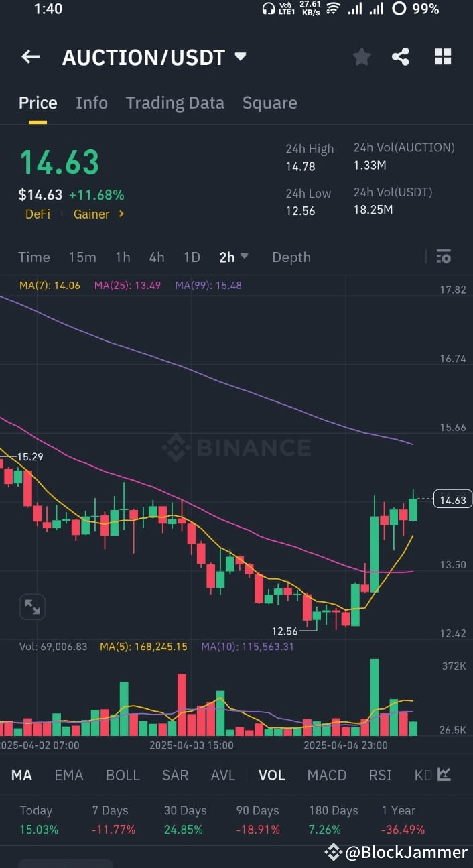Open the indicator editor icon next to KD
The image size is (473, 868).
(444, 774)
